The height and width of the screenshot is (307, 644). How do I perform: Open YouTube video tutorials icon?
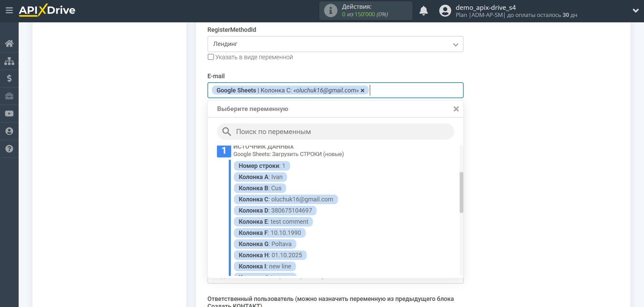point(9,114)
